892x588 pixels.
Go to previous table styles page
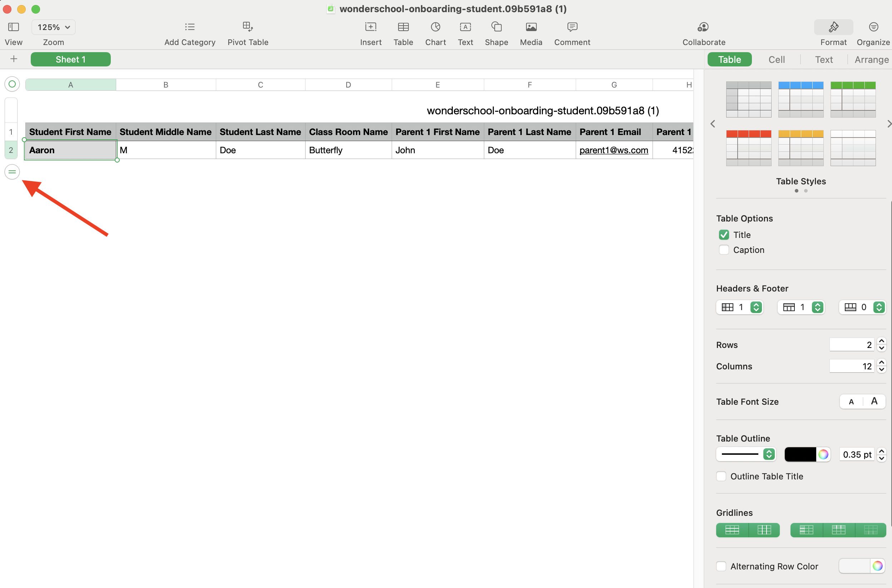click(x=713, y=124)
